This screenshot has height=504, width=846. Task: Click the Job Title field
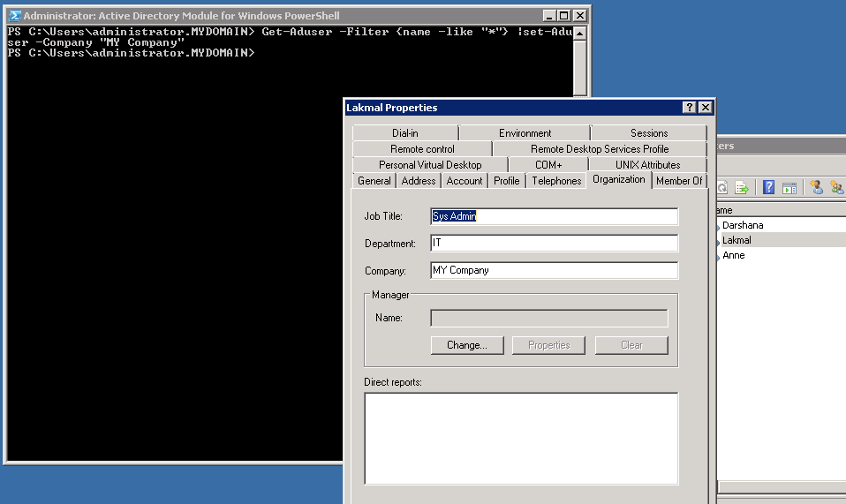pos(554,216)
